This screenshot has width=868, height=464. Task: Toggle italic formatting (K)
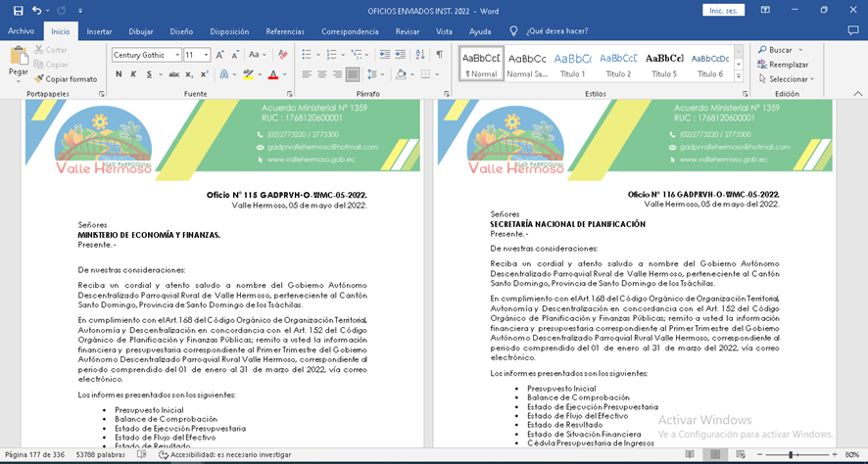click(134, 74)
